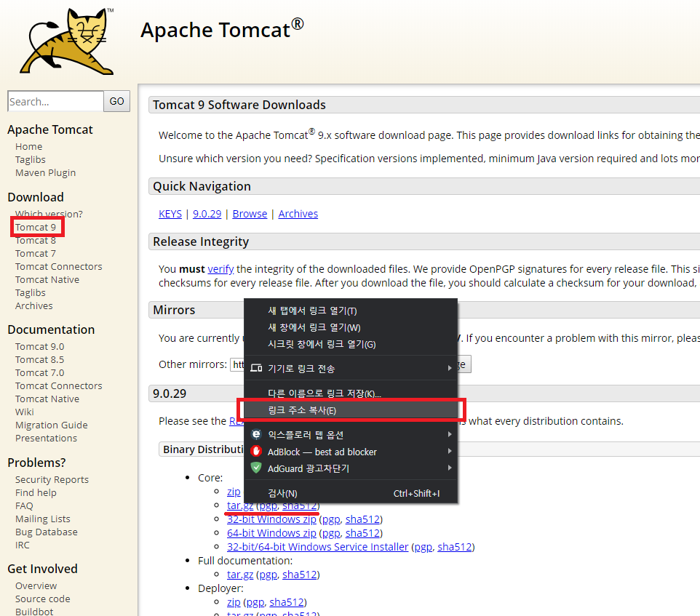Open Tomcat 9.0 documentation link
Image resolution: width=700 pixels, height=616 pixels.
point(39,346)
